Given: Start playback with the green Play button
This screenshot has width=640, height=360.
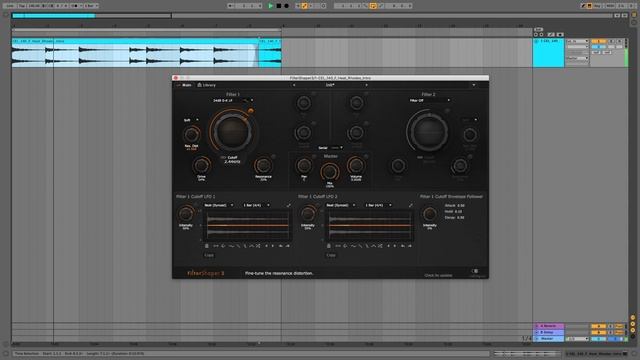Looking at the screenshot, I should coord(270,6).
